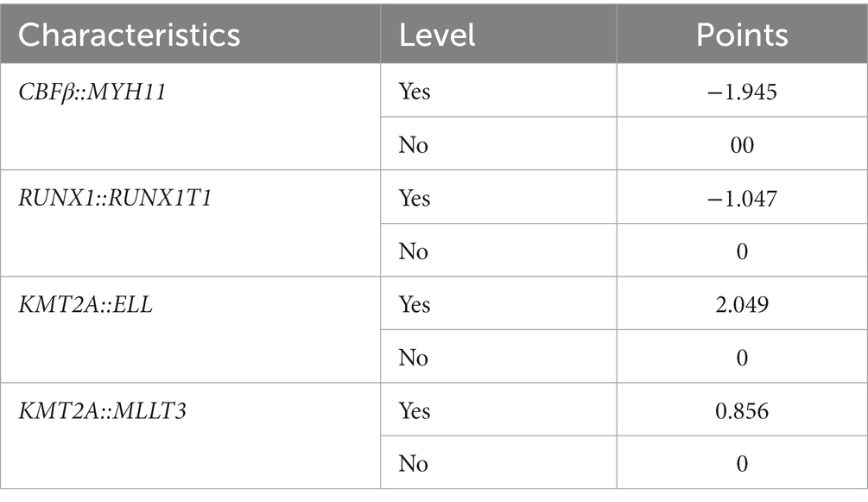The height and width of the screenshot is (502, 868).
Task: Select the RUNX1::RUNX1T1 characteristic cell
Action: (190, 223)
